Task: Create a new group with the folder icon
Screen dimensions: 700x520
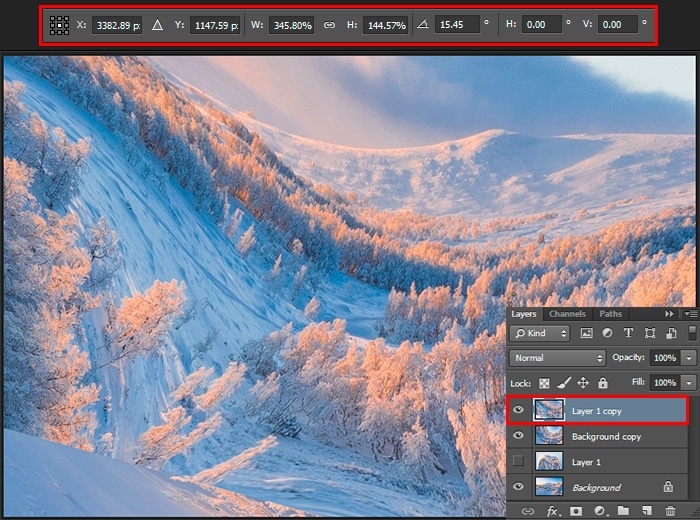Action: [x=623, y=511]
